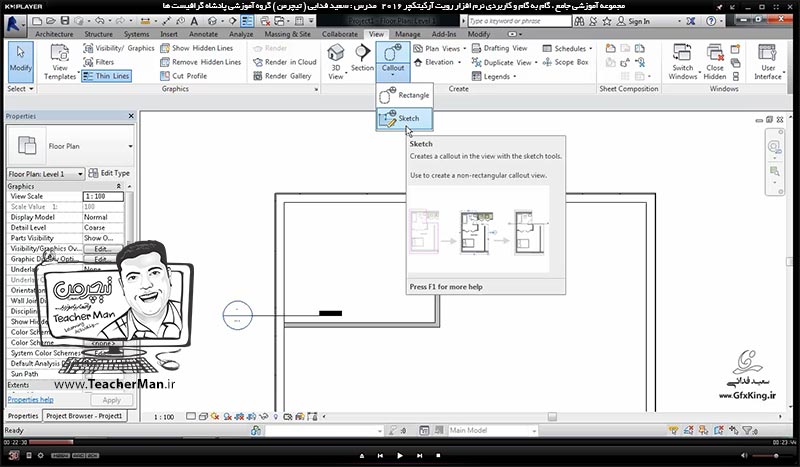Open the Structure ribbon tab
This screenshot has height=467, width=800.
pyautogui.click(x=98, y=34)
